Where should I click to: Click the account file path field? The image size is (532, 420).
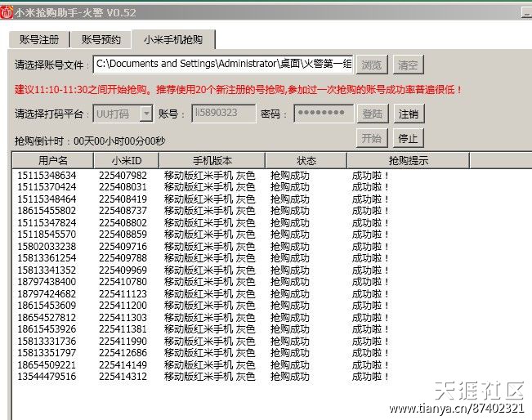(x=223, y=64)
